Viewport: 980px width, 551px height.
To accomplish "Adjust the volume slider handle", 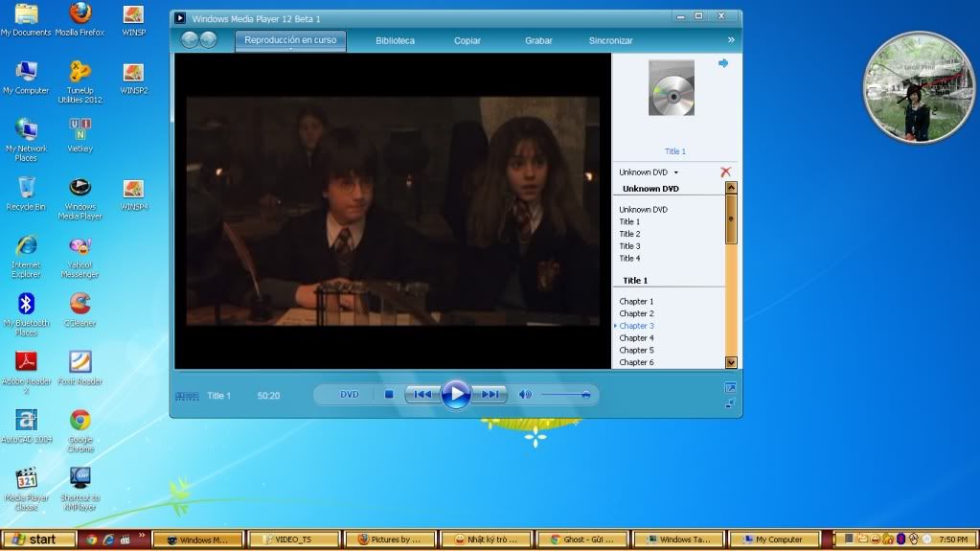I will pos(585,395).
